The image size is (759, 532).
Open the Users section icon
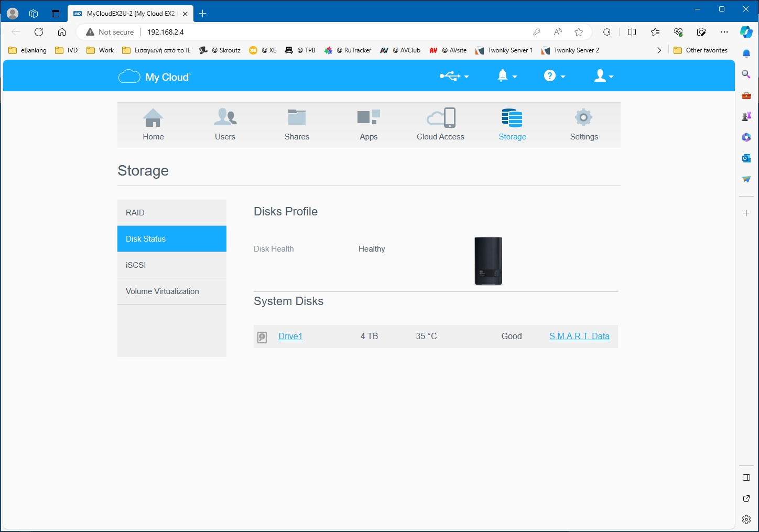click(225, 117)
